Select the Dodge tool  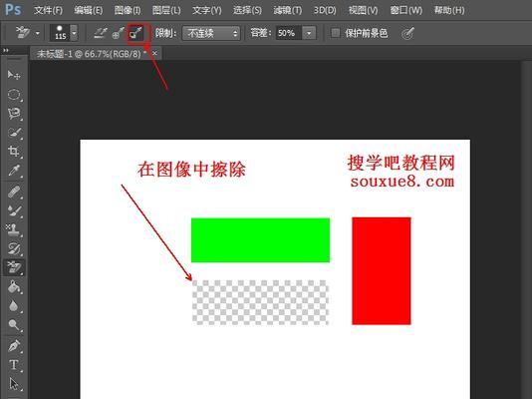pos(14,325)
